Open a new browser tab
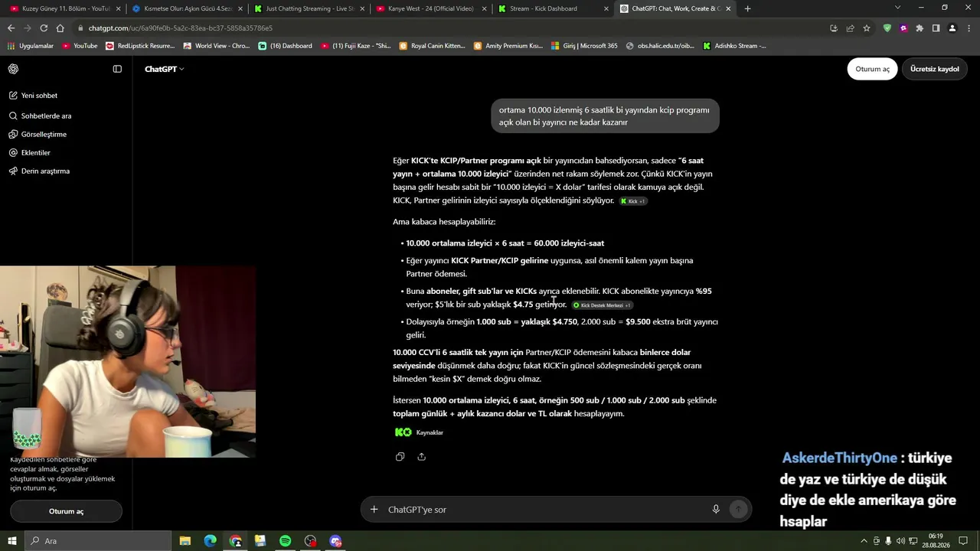Screen dimensions: 980x551 [x=747, y=8]
